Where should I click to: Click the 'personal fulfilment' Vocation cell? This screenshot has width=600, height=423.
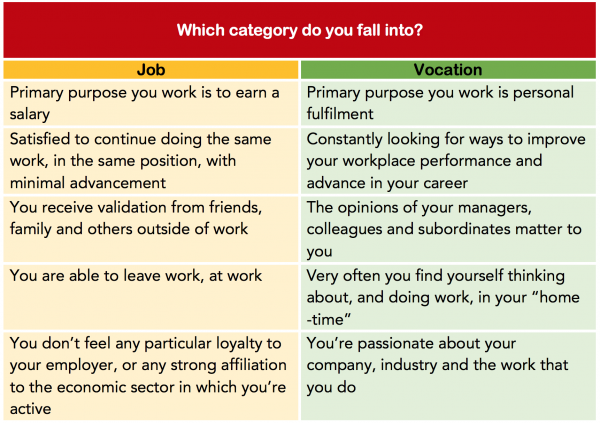pos(448,104)
